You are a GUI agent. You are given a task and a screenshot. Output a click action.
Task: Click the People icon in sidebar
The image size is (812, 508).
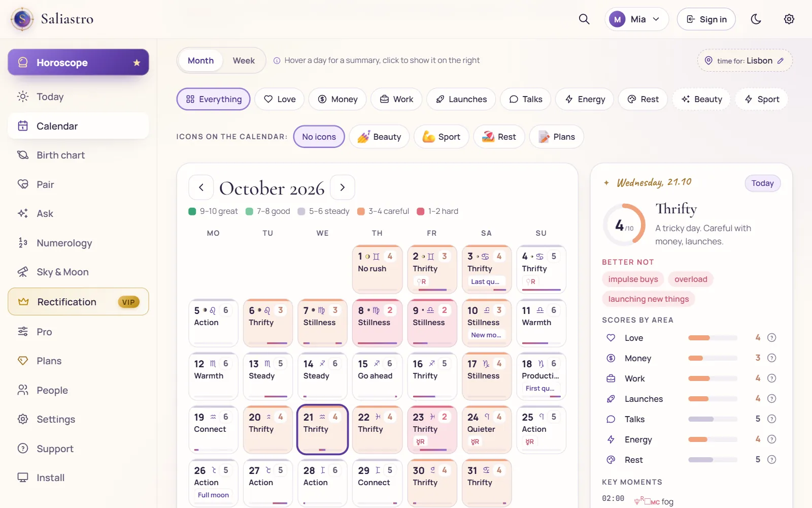(x=23, y=390)
